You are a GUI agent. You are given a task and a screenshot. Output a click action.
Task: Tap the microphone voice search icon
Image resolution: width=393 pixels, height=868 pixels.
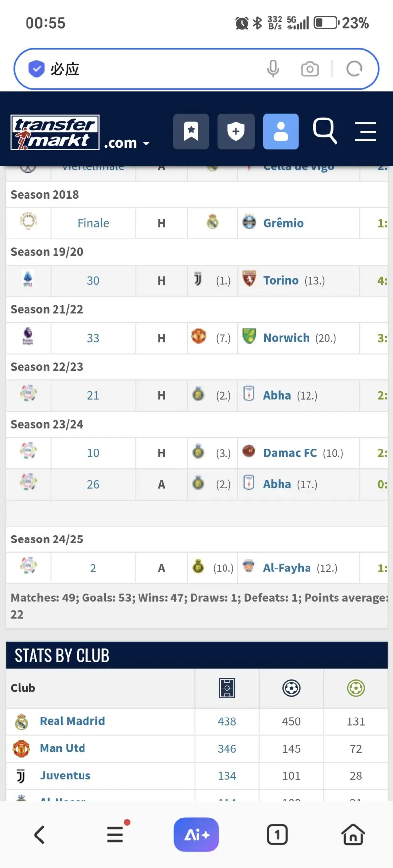pyautogui.click(x=273, y=69)
